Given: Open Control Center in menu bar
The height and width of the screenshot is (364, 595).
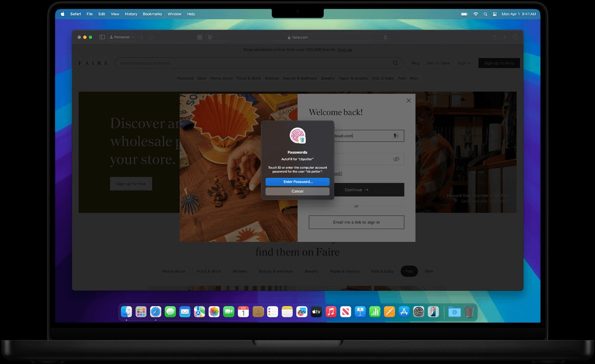Looking at the screenshot, I should pos(495,14).
